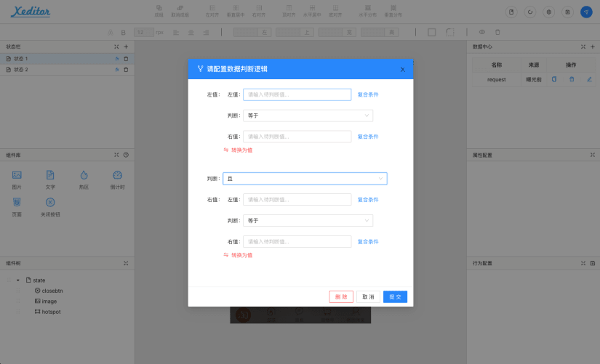This screenshot has width=600, height=364.
Task: Close the 请配置数据判断逻辑 dialog
Action: [403, 70]
